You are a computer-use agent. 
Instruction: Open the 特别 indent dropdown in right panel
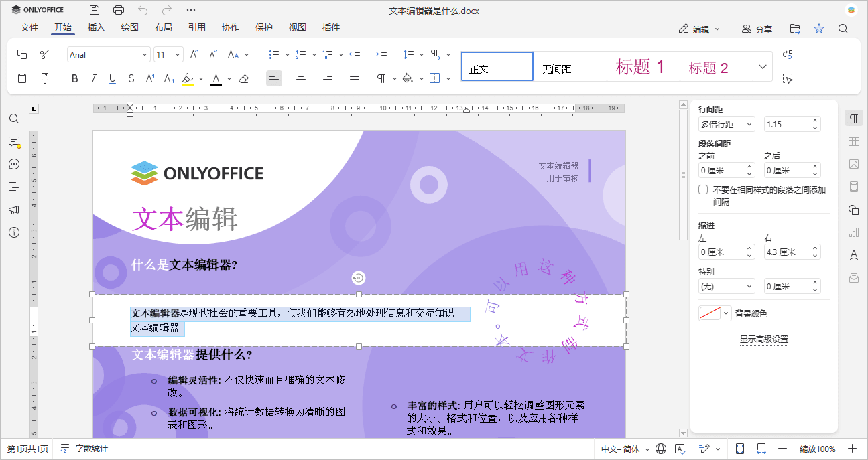pos(726,286)
